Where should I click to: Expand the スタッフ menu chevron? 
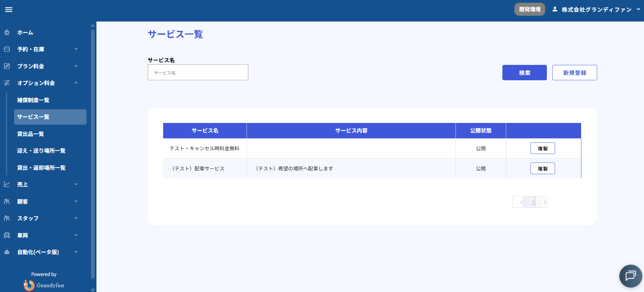(76, 218)
